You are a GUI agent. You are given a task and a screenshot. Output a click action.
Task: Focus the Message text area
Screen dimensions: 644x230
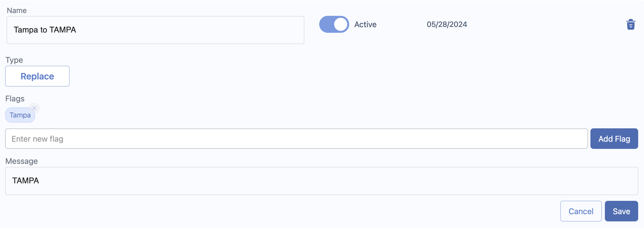pos(322,181)
